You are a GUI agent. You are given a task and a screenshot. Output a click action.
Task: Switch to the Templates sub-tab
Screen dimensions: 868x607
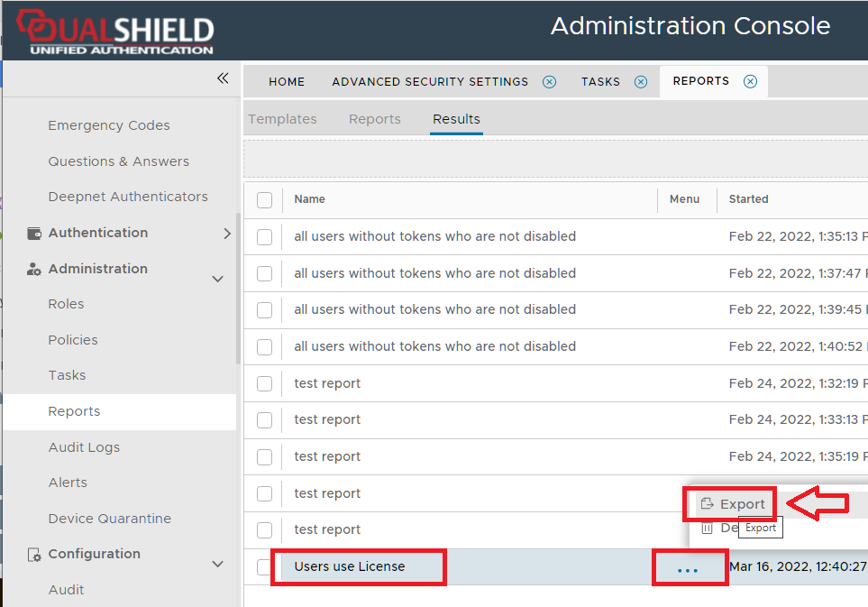282,119
